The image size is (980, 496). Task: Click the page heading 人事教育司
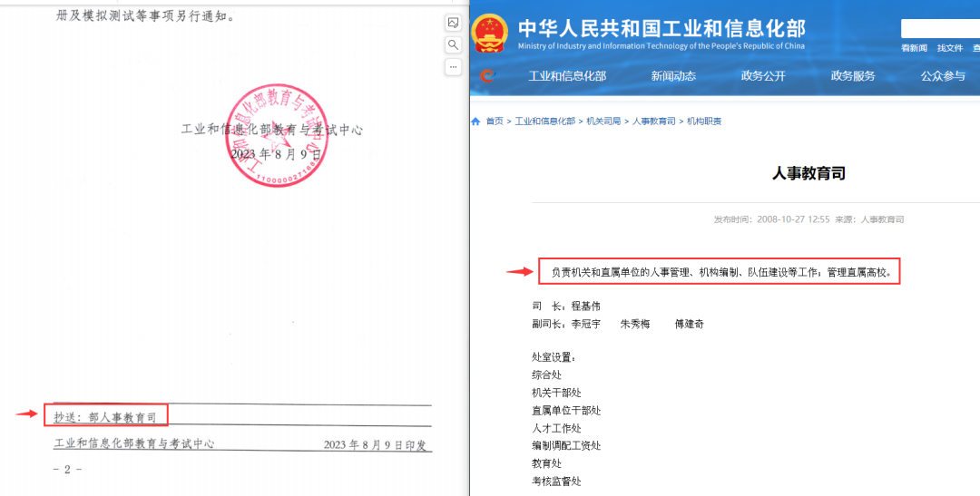(x=808, y=173)
